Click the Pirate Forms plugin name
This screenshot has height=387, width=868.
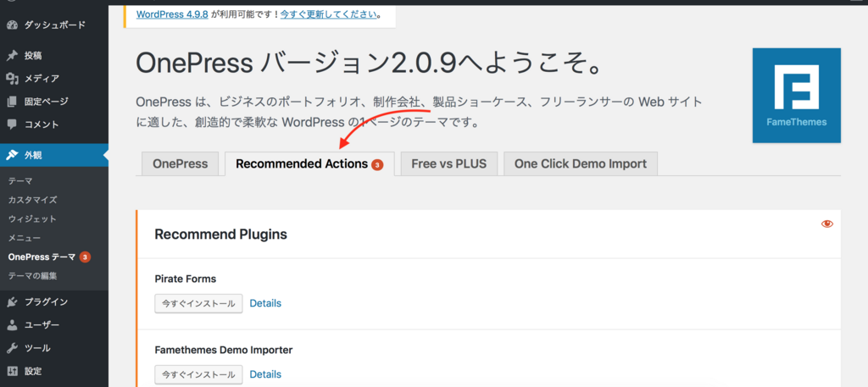point(186,279)
